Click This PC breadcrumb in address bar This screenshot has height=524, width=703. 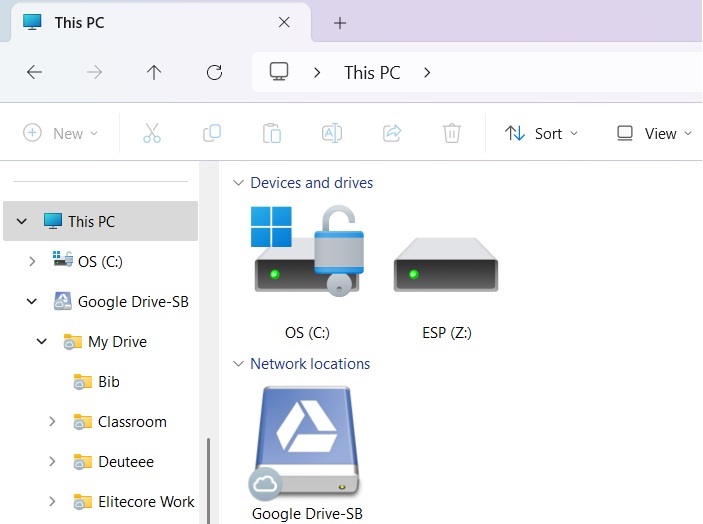372,73
